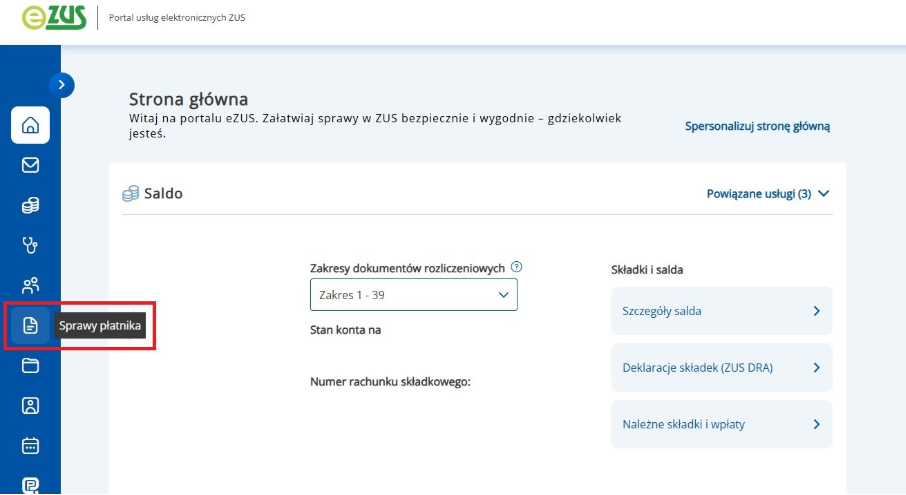Click the people group sidebar icon

[x=30, y=285]
